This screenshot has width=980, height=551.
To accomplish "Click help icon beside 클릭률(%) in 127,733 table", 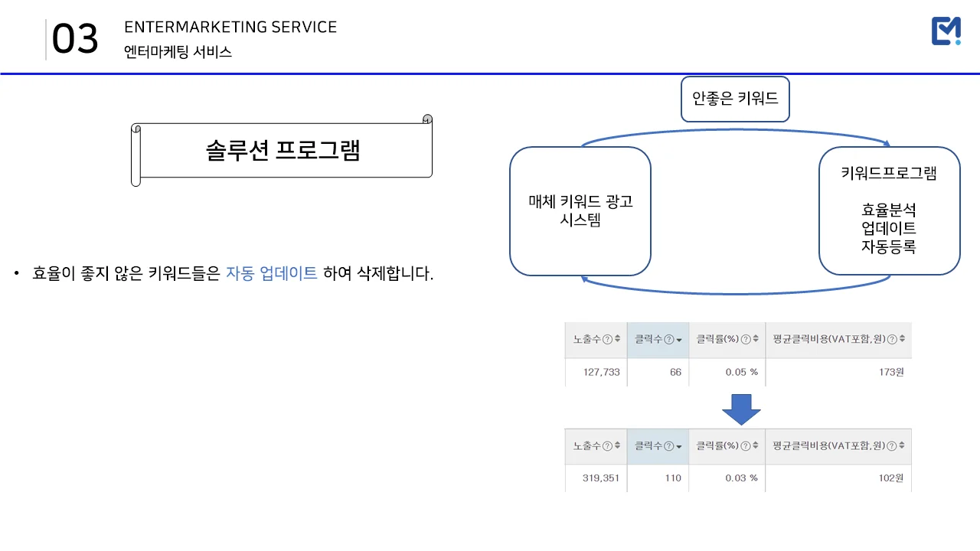I will pos(745,339).
